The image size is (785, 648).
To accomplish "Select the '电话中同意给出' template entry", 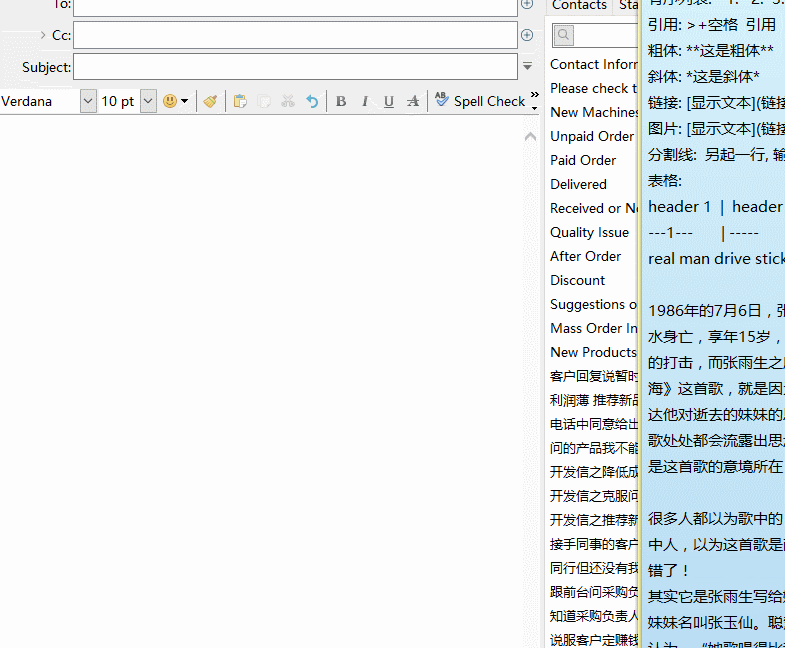I will pyautogui.click(x=594, y=425).
